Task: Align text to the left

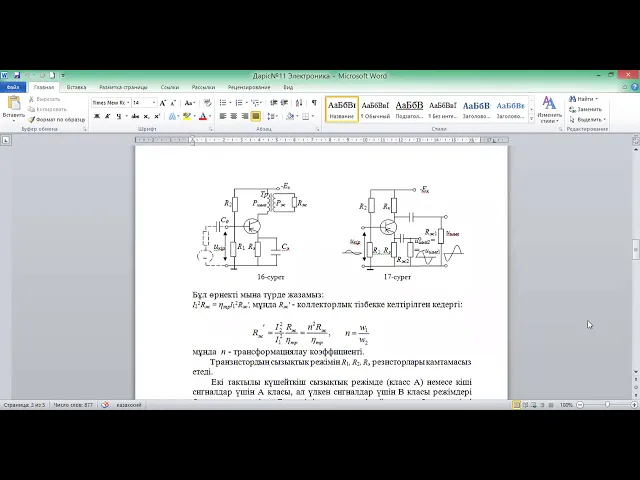Action: (223, 116)
